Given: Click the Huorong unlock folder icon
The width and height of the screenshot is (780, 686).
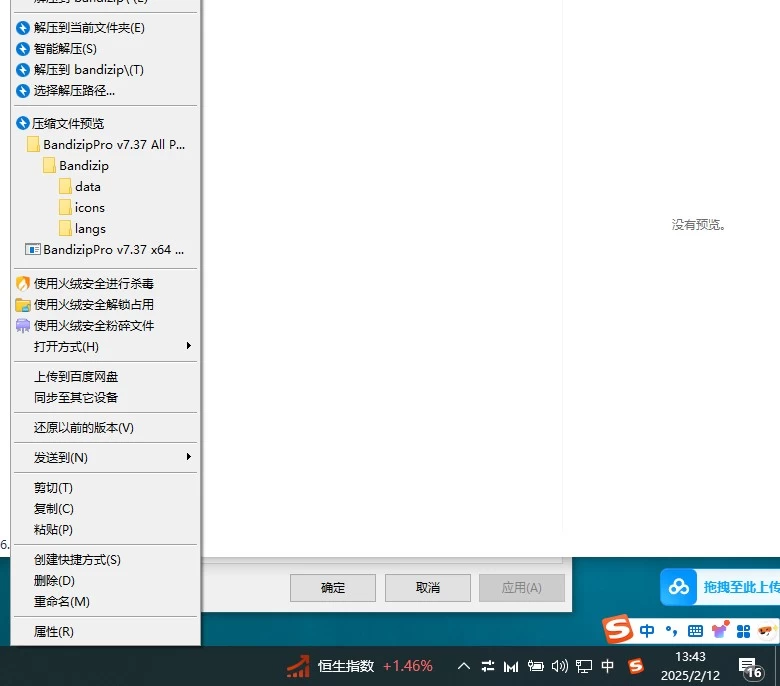Looking at the screenshot, I should [23, 304].
